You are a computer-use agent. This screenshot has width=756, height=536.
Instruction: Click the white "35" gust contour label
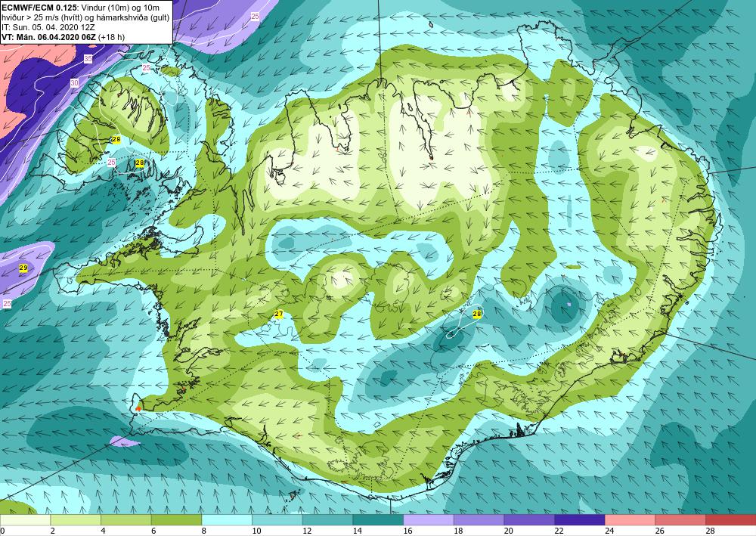click(88, 59)
